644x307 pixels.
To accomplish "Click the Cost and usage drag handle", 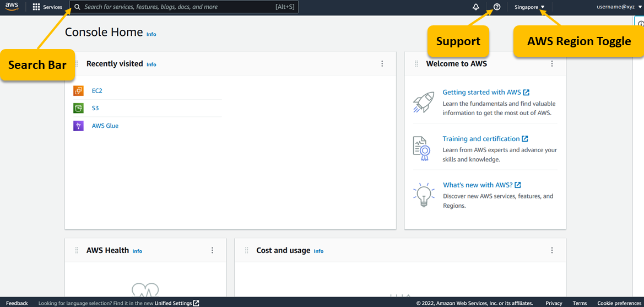I will click(x=246, y=250).
